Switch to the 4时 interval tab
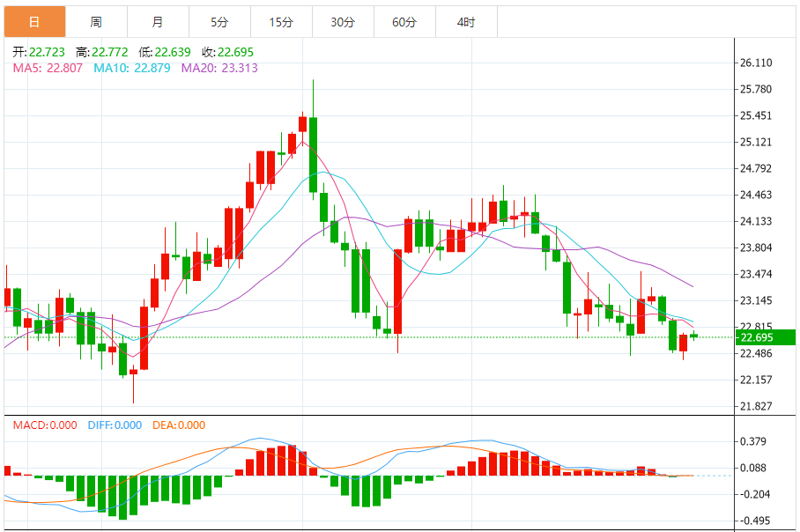 click(x=467, y=22)
